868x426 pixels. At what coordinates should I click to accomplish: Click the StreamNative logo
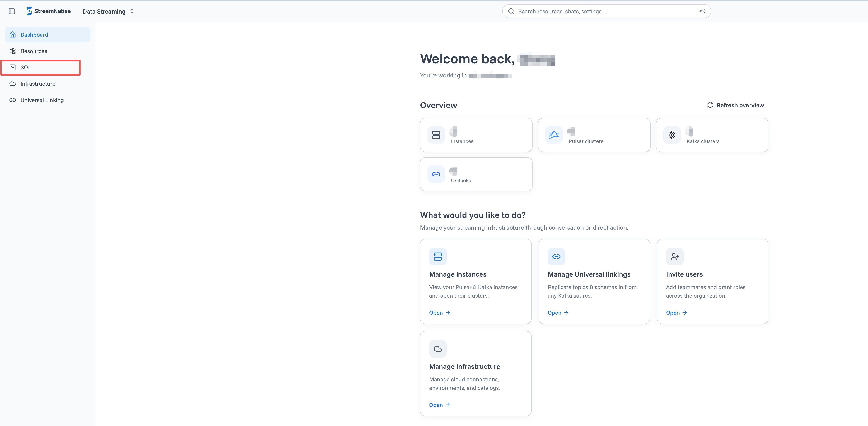tap(49, 11)
